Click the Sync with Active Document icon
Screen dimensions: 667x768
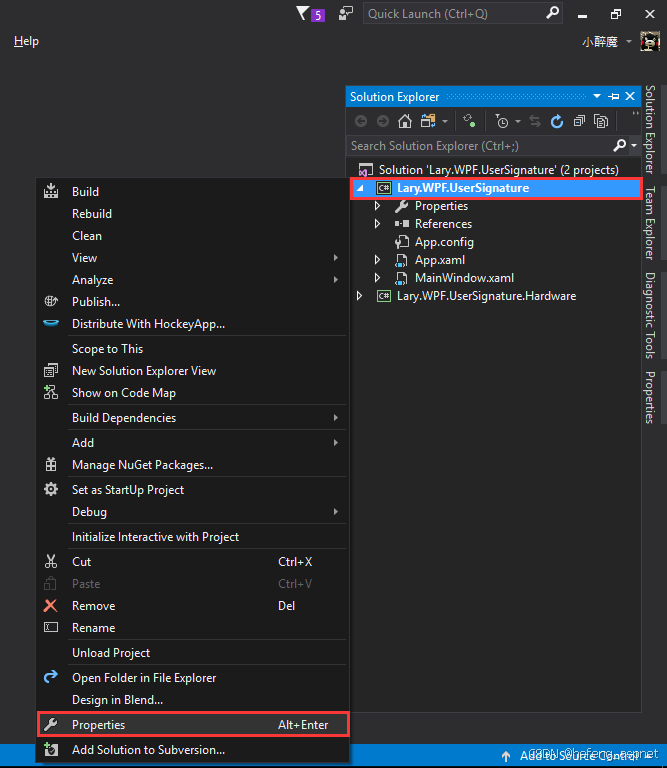[x=469, y=121]
